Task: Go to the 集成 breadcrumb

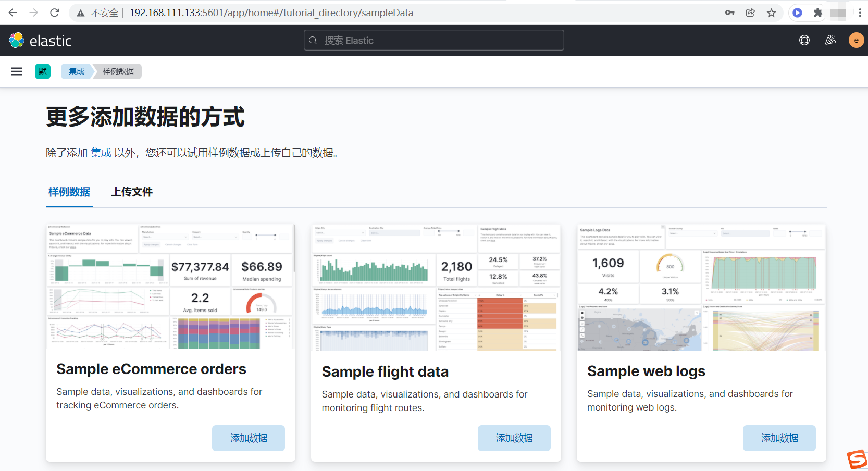Action: coord(77,71)
